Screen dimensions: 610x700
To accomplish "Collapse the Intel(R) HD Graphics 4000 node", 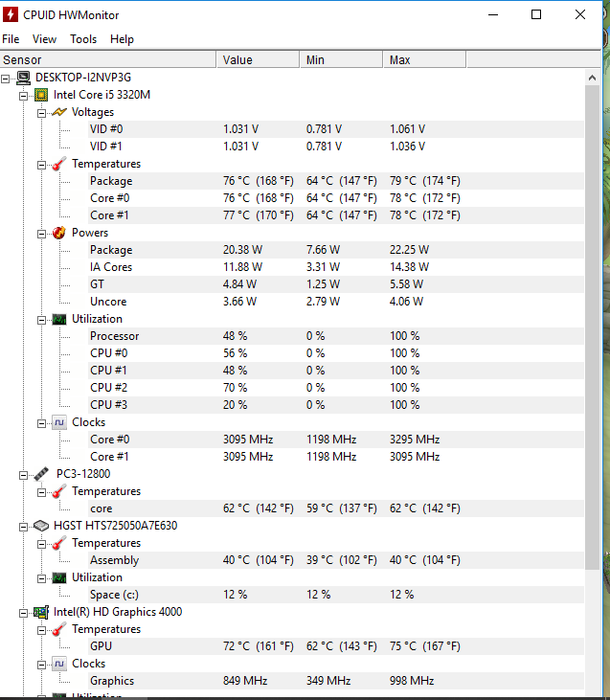I will pos(23,614).
